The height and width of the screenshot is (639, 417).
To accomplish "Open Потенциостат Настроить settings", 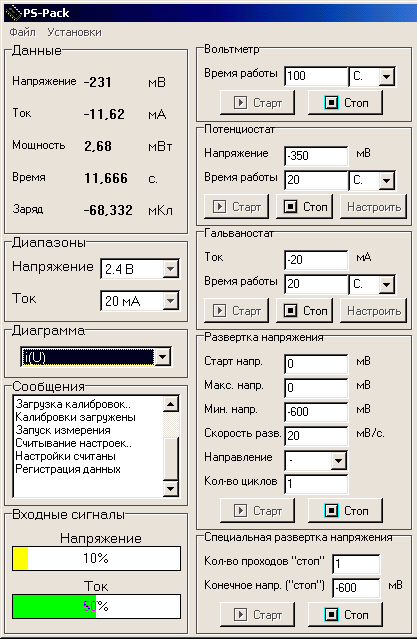I will [x=373, y=207].
